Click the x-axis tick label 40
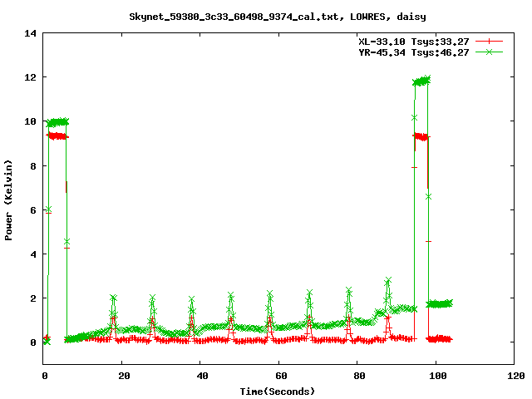 [202, 376]
